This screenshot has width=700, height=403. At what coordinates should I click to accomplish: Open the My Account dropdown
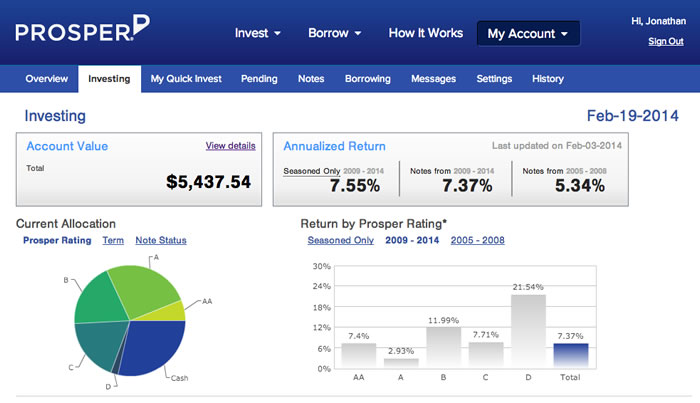point(527,33)
